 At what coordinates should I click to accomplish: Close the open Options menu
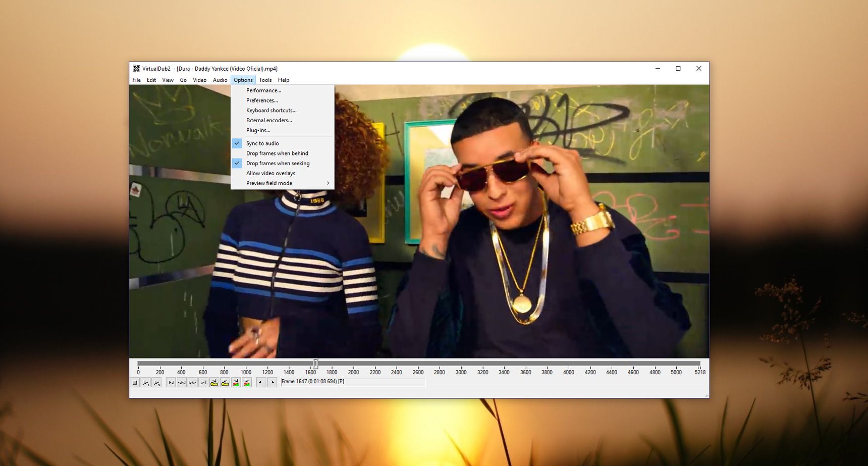tap(243, 80)
